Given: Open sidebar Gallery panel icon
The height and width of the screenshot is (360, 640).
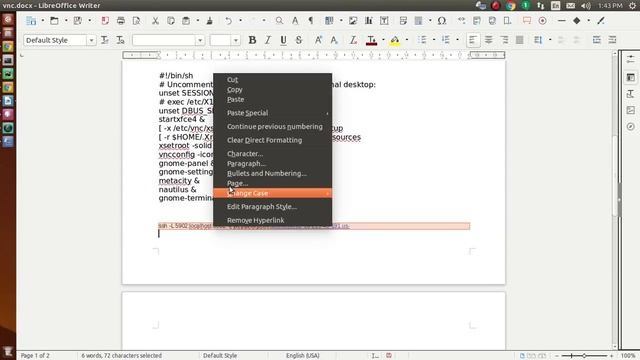Looking at the screenshot, I should tap(631, 110).
